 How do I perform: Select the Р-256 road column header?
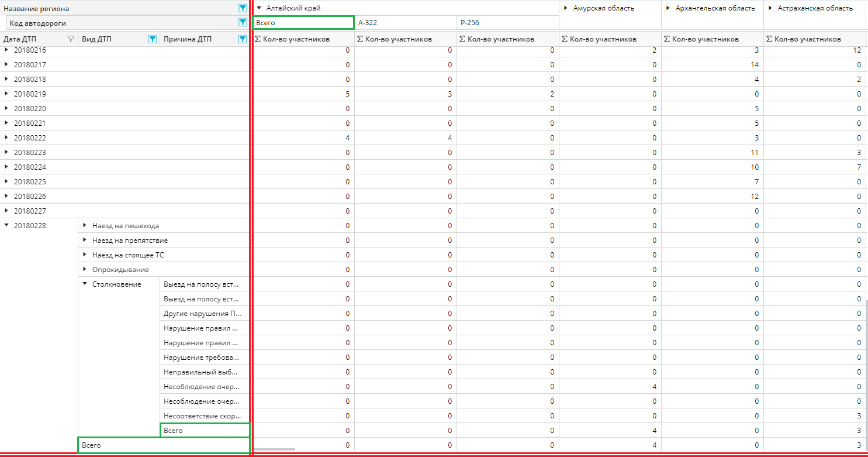click(507, 23)
